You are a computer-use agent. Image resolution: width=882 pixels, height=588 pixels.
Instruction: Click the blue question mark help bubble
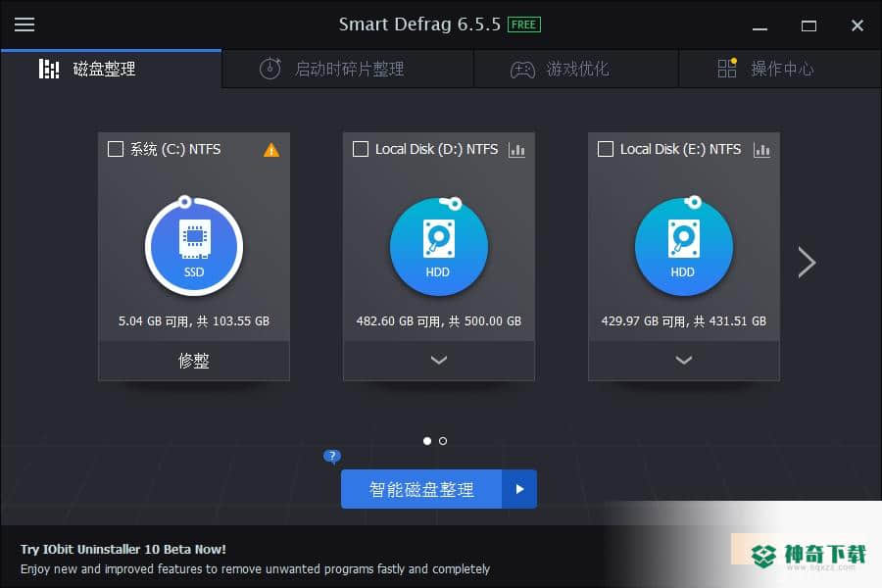click(x=332, y=456)
